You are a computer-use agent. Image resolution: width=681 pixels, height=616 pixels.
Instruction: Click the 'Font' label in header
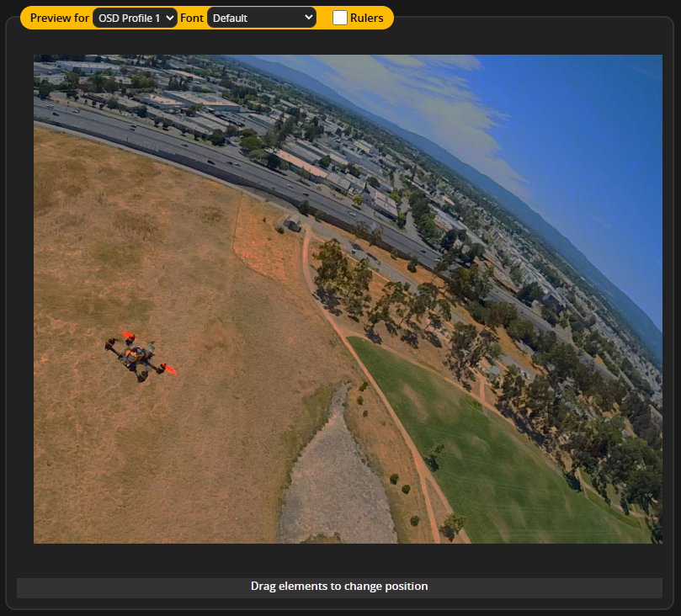pyautogui.click(x=192, y=18)
